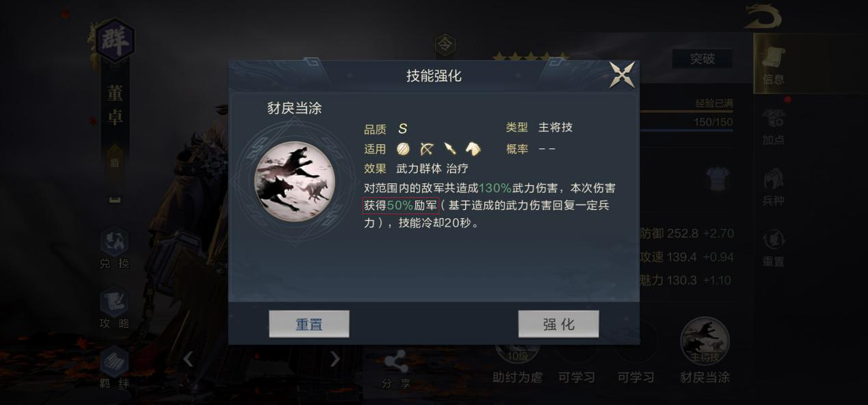The image size is (868, 405).
Task: Open the 信息 scroll tab
Action: [x=774, y=66]
